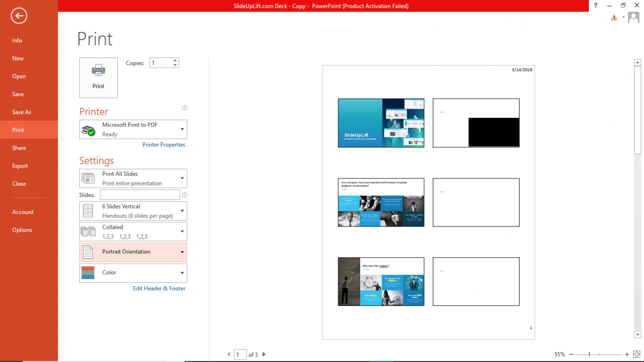
Task: Click the user account avatar picture
Action: coord(633,17)
